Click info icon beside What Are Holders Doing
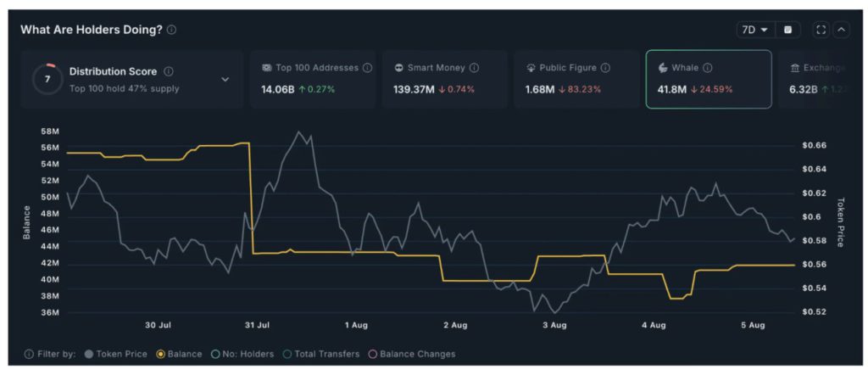This screenshot has width=868, height=375. click(x=172, y=30)
